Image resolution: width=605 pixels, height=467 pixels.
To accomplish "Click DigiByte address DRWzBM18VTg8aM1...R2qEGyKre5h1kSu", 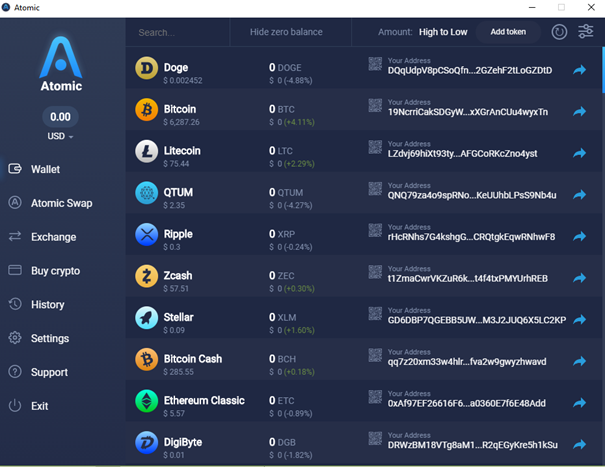I will pos(473,445).
